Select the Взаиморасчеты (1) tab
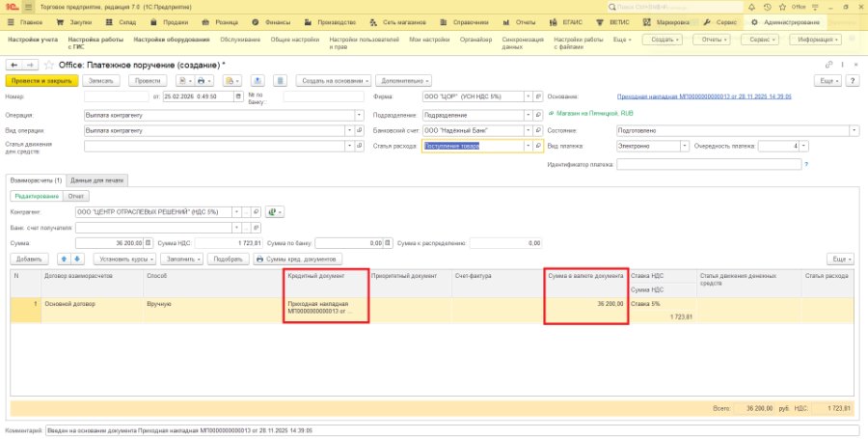This screenshot has width=868, height=439. pyautogui.click(x=36, y=180)
